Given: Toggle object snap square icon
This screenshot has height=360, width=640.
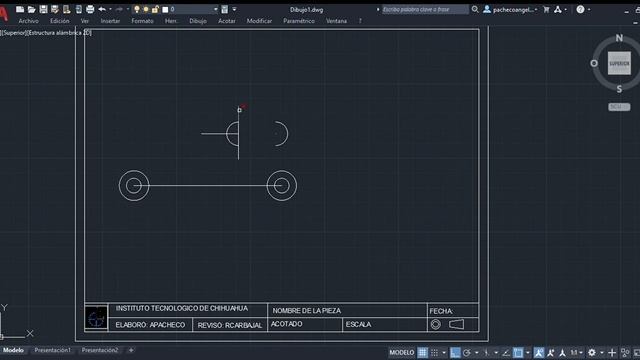Looking at the screenshot, I should tap(518, 353).
